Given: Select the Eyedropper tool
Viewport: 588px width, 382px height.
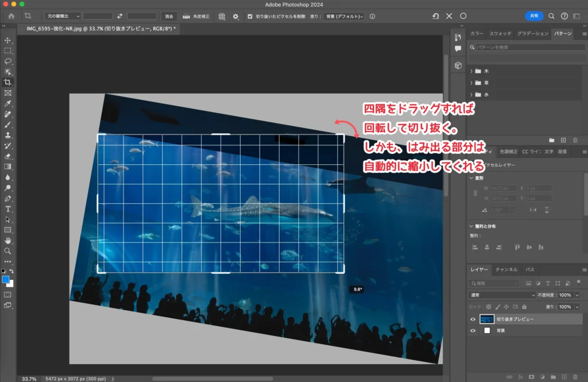Looking at the screenshot, I should click(8, 103).
